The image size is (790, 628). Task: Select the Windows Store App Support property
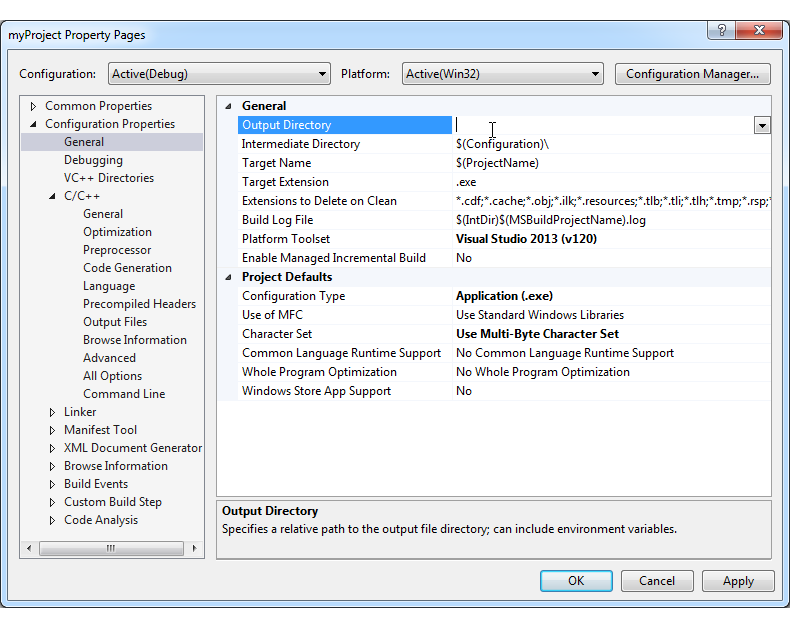pos(345,391)
